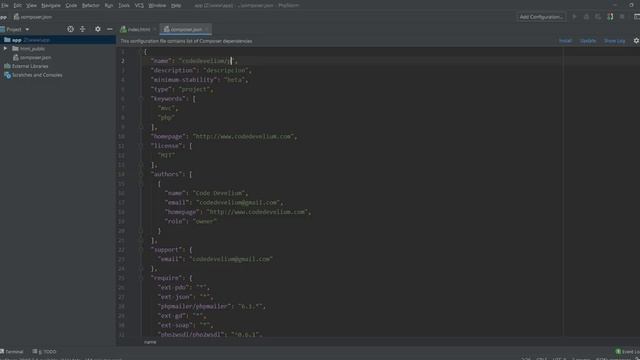This screenshot has width=640, height=360.
Task: Open the Window menu
Action: 157,5
